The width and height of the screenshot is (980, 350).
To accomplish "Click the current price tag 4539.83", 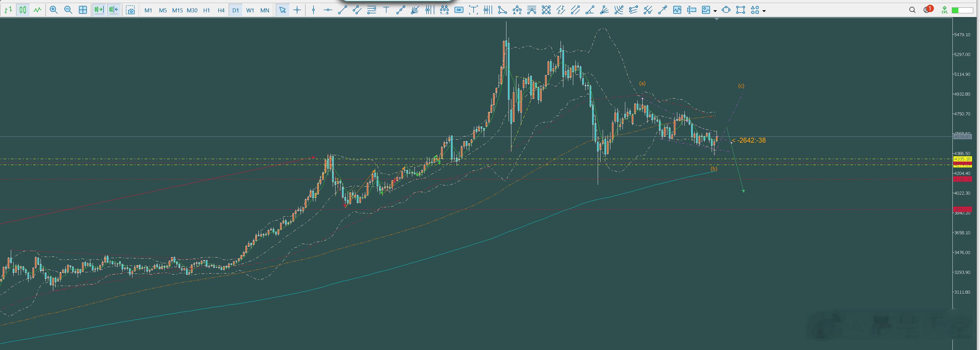I will click(962, 136).
